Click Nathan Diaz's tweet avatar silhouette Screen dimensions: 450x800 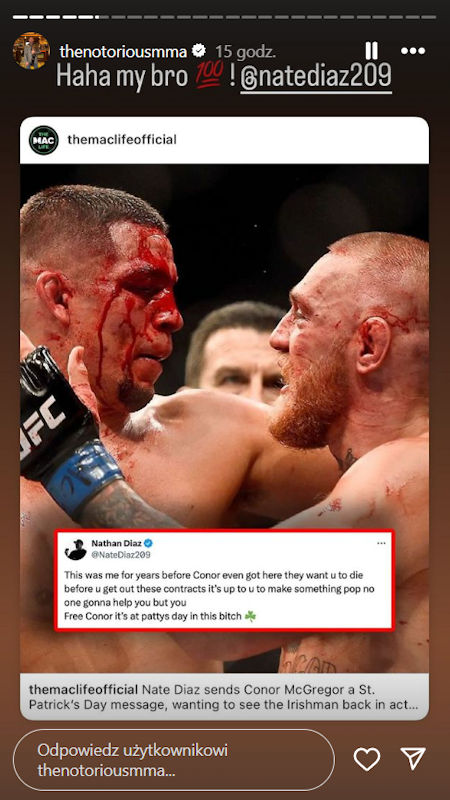[x=76, y=549]
